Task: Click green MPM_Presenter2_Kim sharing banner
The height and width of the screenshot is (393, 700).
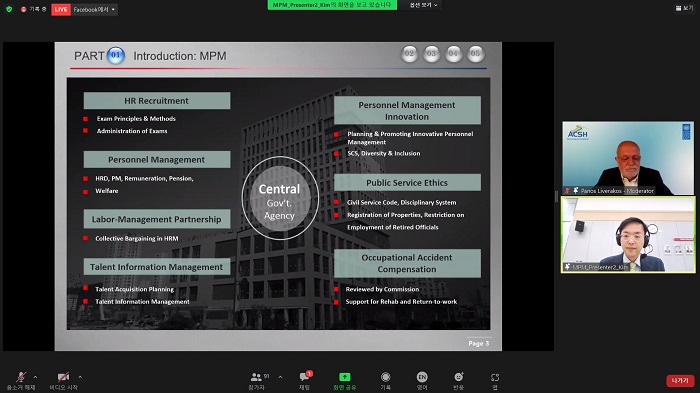Action: pos(332,5)
